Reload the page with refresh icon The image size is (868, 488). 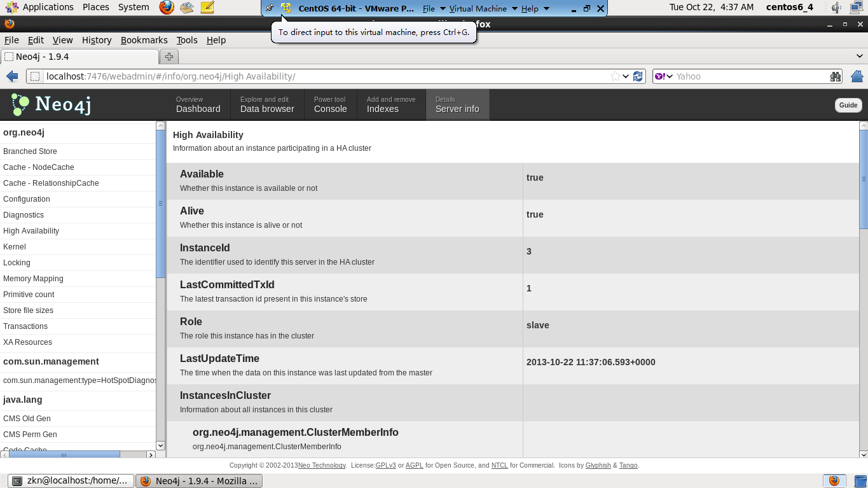[x=638, y=76]
